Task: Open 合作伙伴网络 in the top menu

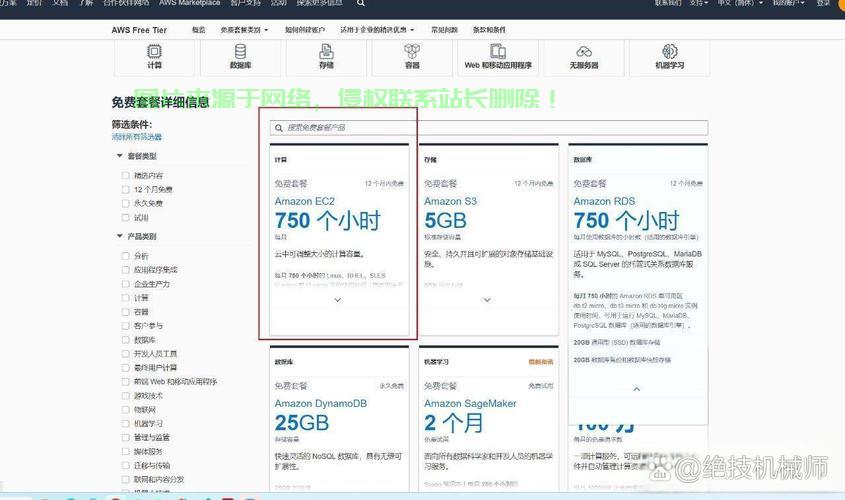Action: 127,3
